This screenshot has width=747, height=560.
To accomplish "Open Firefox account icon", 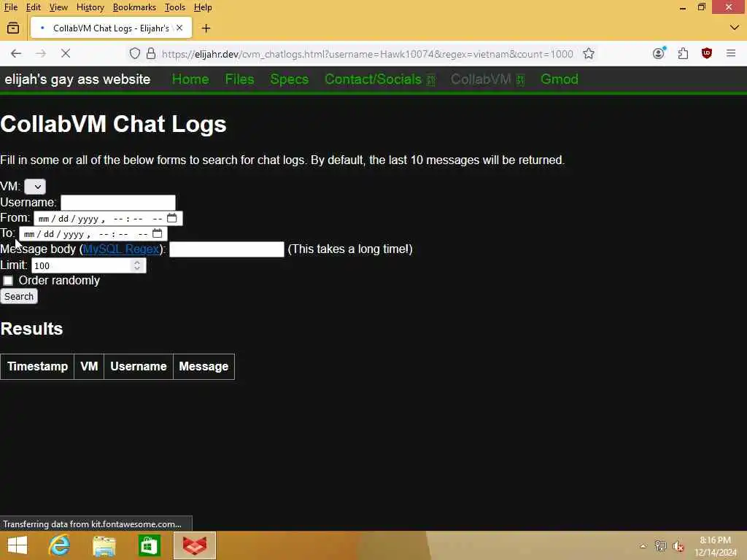I will [x=659, y=53].
